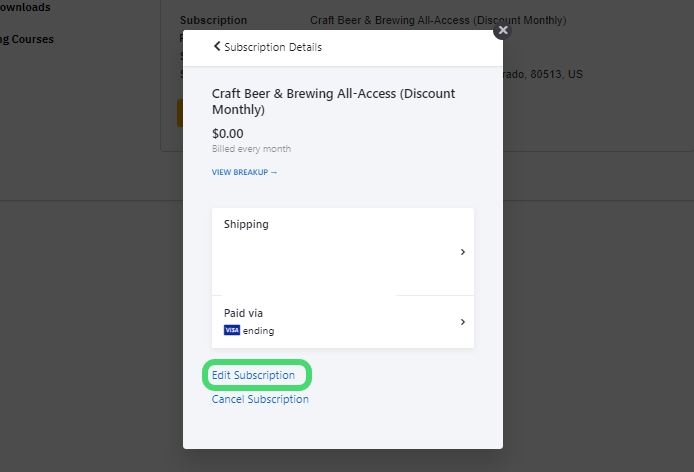Screen dimensions: 694x472
Task: Close the subscription details popup
Action: tap(503, 30)
